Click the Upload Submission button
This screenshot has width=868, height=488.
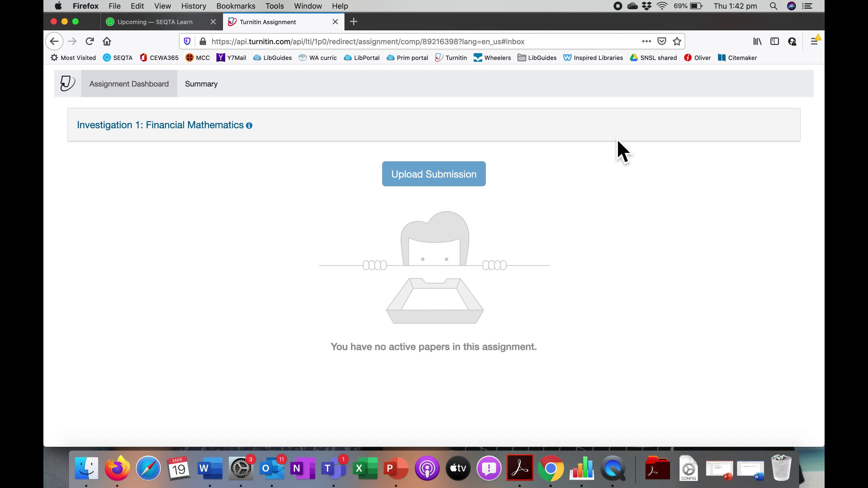pos(434,174)
